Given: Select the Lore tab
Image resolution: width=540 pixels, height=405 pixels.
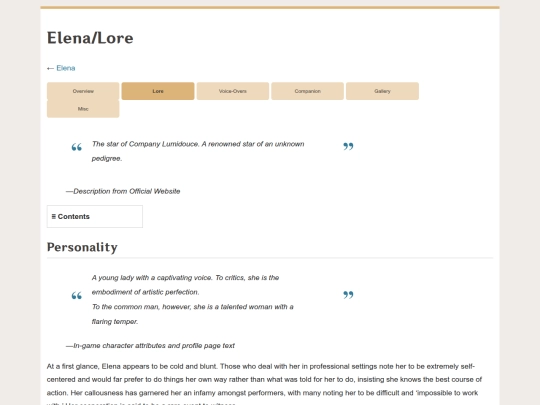Looking at the screenshot, I should (x=158, y=91).
